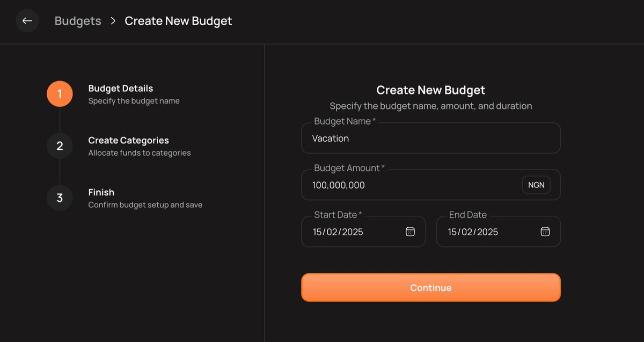Click the form subtitle about amount and duration
Screen dimensions: 644x342
[431, 106]
